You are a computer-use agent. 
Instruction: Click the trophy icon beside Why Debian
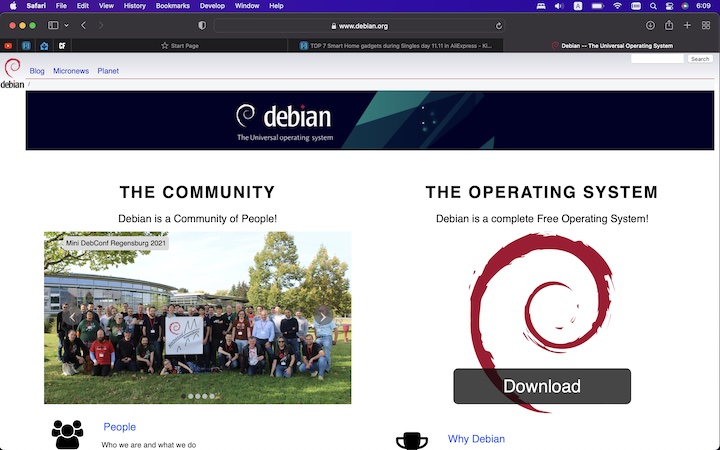pyautogui.click(x=412, y=440)
